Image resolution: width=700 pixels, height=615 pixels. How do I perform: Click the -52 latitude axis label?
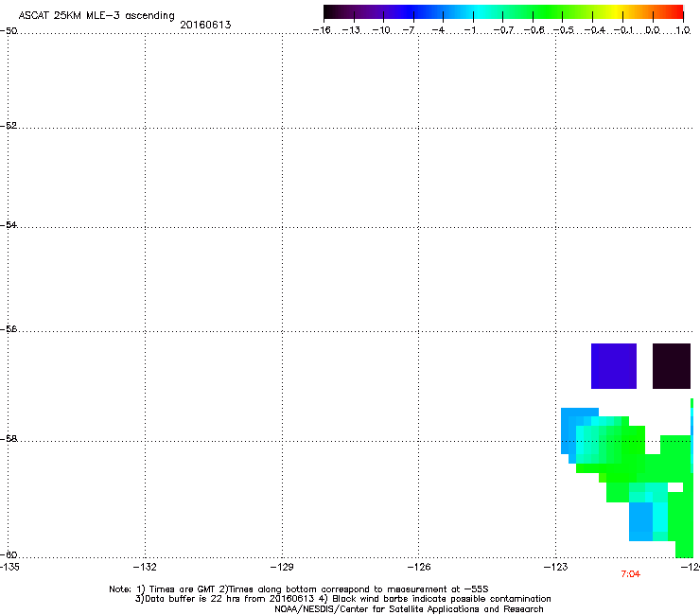coord(9,125)
